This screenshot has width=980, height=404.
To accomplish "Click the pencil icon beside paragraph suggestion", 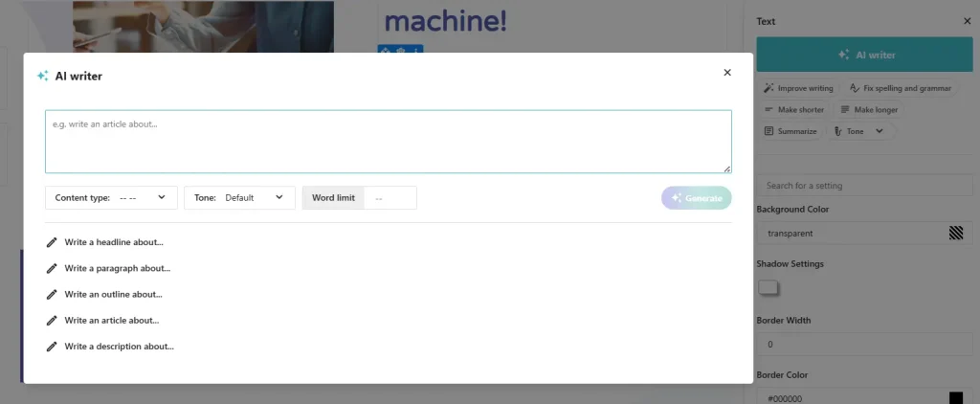I will click(x=52, y=268).
